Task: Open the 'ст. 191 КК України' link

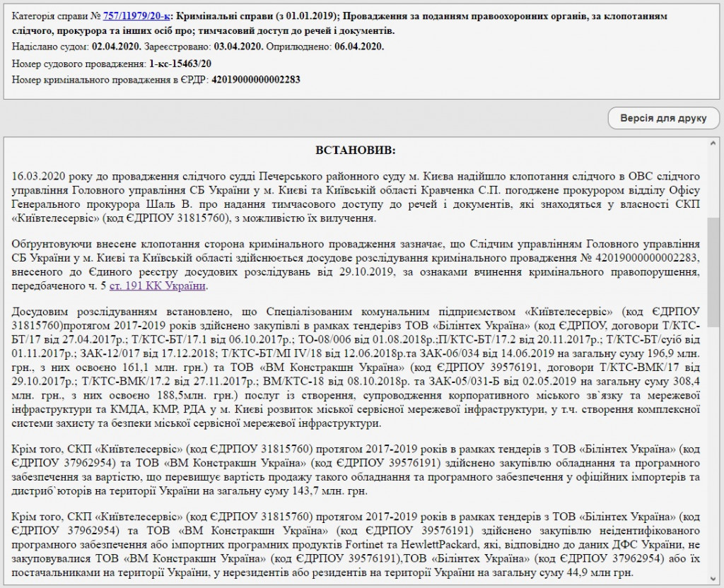Action: pyautogui.click(x=159, y=286)
